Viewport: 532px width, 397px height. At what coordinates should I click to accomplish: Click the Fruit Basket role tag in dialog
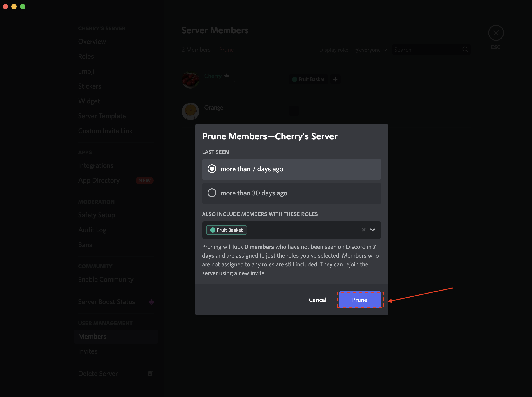(x=226, y=230)
